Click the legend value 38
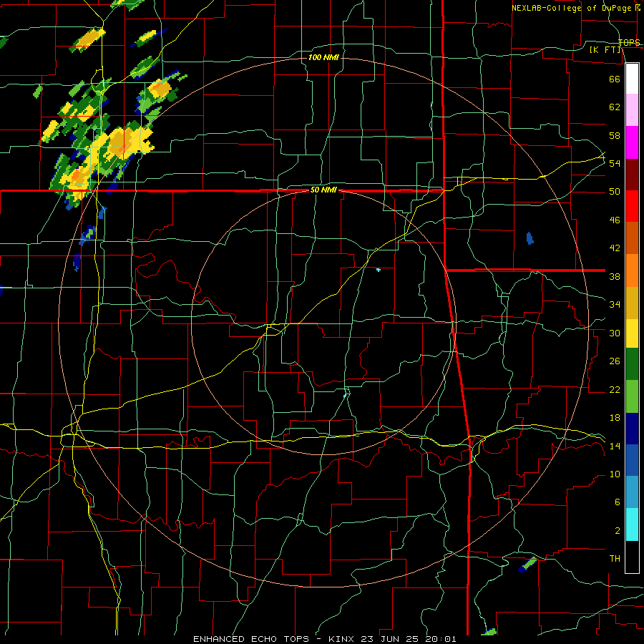The image size is (644, 644). click(x=615, y=276)
